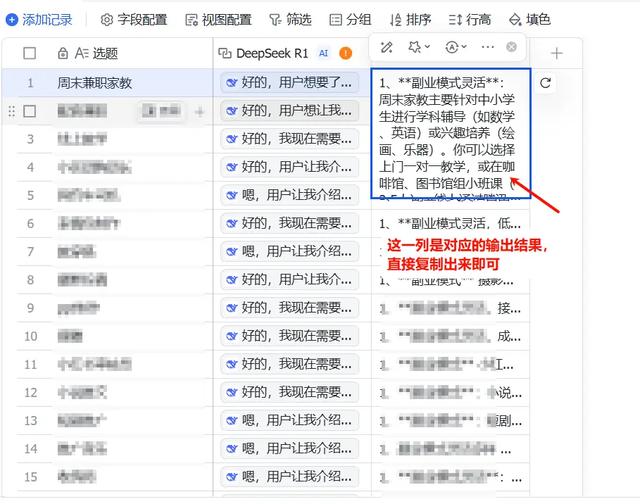Screen dimensions: 640x504
Task: Open 视图配置 view settings
Action: [218, 20]
